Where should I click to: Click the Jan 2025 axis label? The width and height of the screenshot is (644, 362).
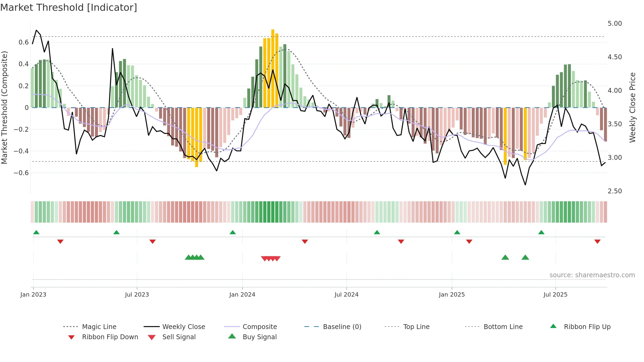(x=452, y=294)
